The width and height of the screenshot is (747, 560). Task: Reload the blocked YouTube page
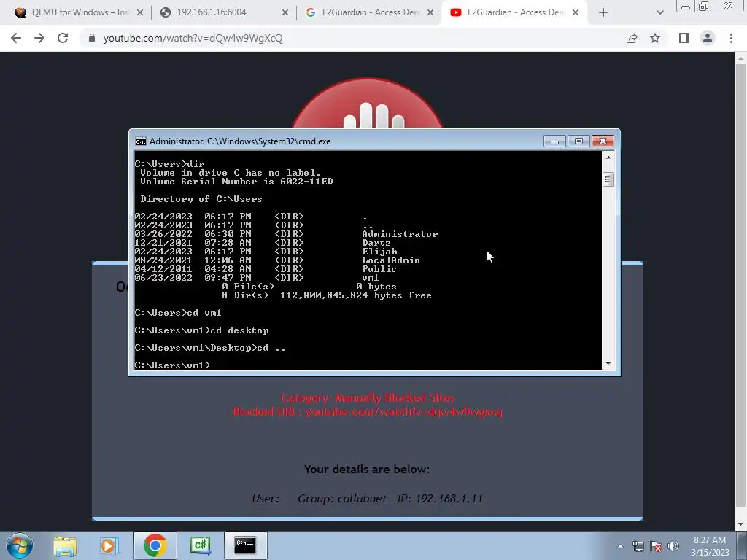coord(63,38)
